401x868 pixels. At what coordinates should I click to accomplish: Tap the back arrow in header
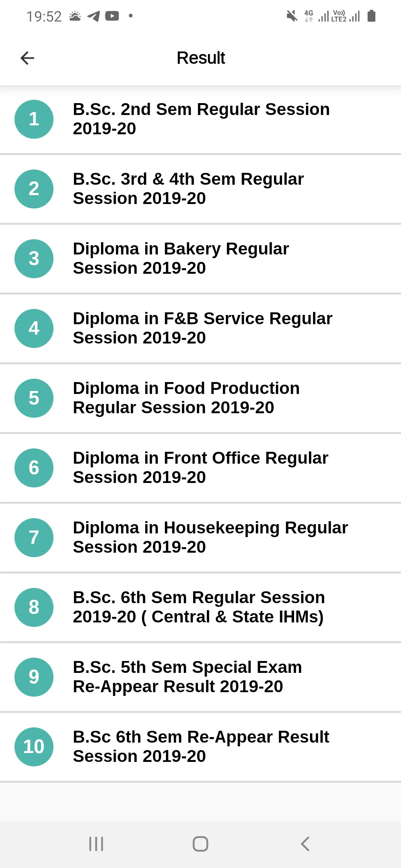coord(27,58)
